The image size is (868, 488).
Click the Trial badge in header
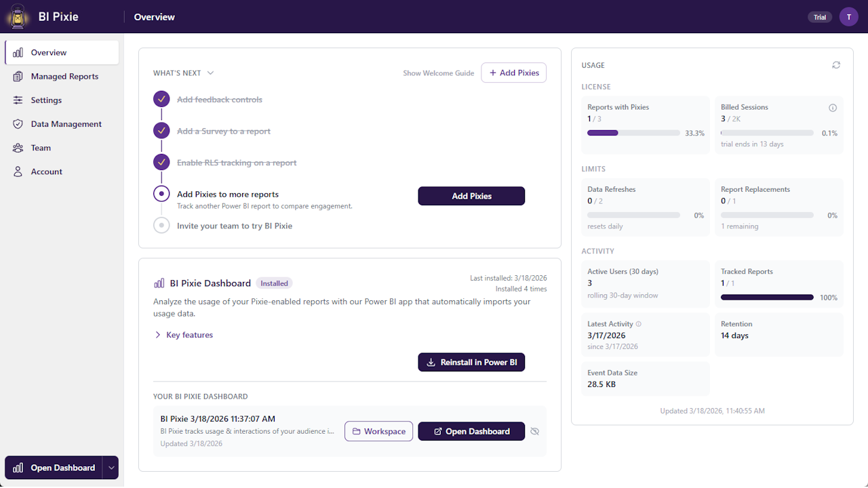point(820,17)
